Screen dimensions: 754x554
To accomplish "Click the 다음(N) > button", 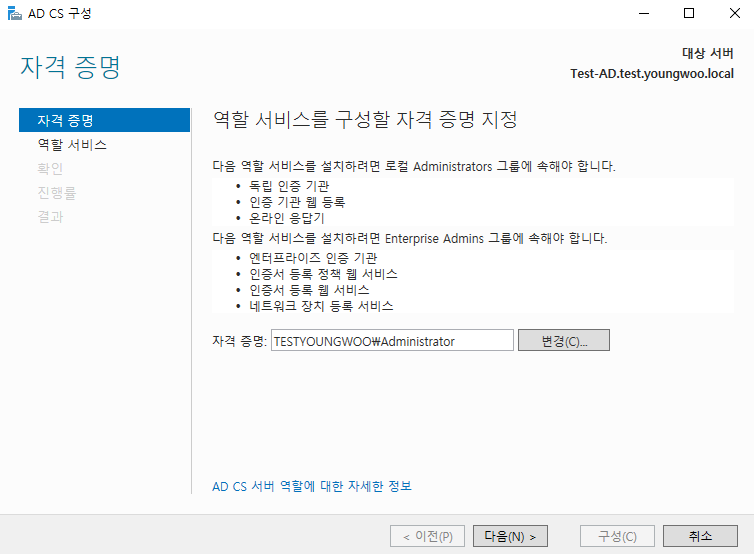I will [x=510, y=536].
